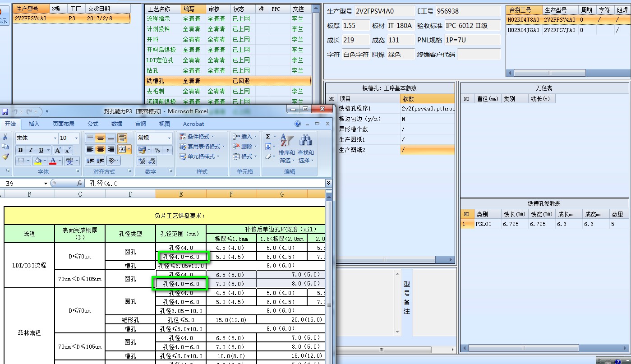631x364 pixels.
Task: Toggle italic formatting
Action: coord(31,150)
